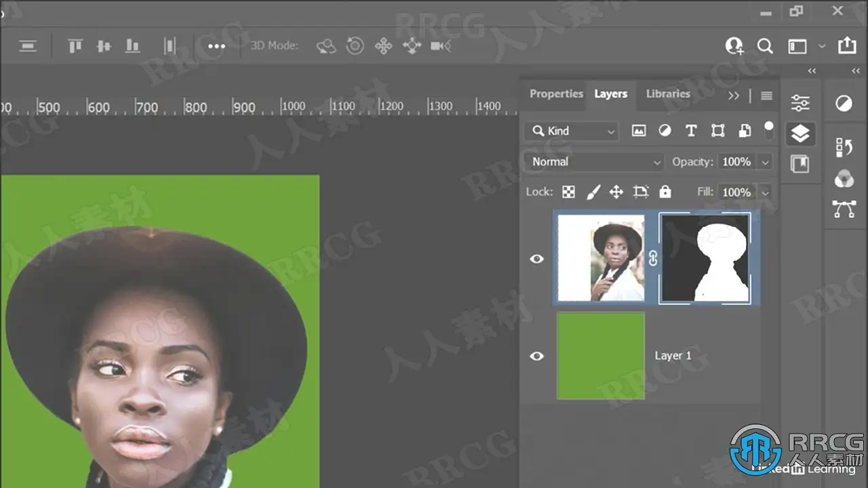Click the Layer 1 name text
The width and height of the screenshot is (868, 488).
click(x=673, y=356)
